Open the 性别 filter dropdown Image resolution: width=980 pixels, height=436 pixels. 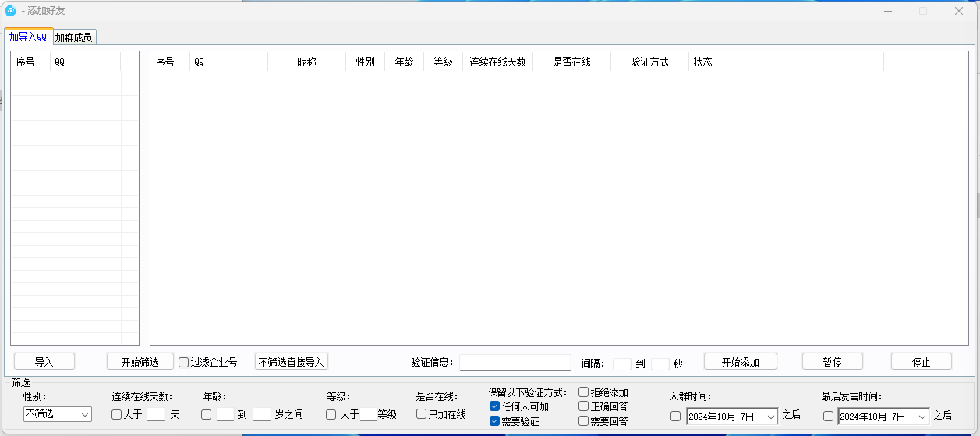tap(58, 414)
